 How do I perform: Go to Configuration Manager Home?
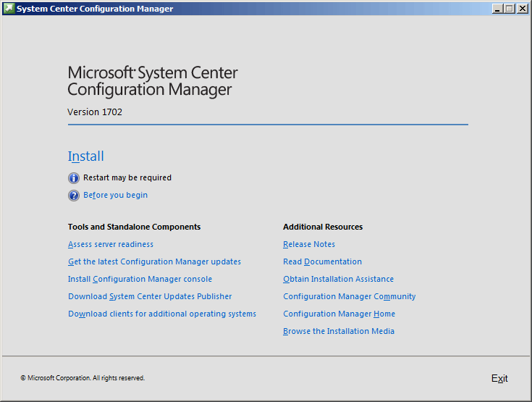[x=339, y=314]
